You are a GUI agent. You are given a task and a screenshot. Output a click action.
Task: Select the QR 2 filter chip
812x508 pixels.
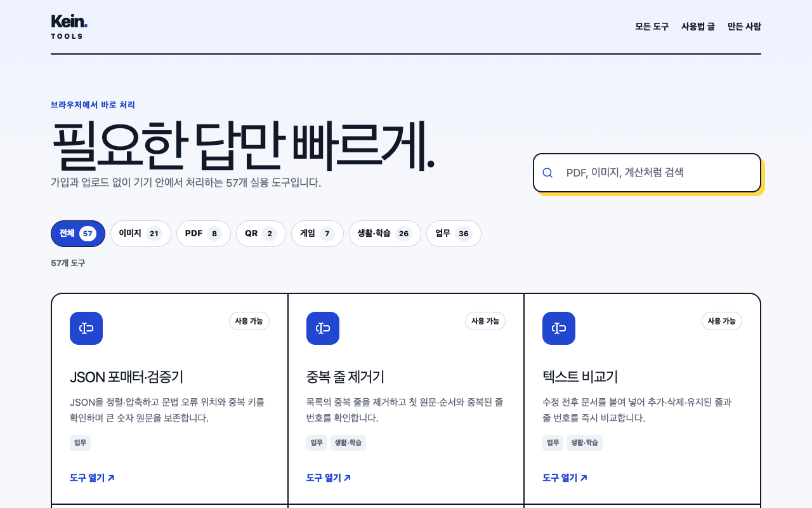(261, 234)
